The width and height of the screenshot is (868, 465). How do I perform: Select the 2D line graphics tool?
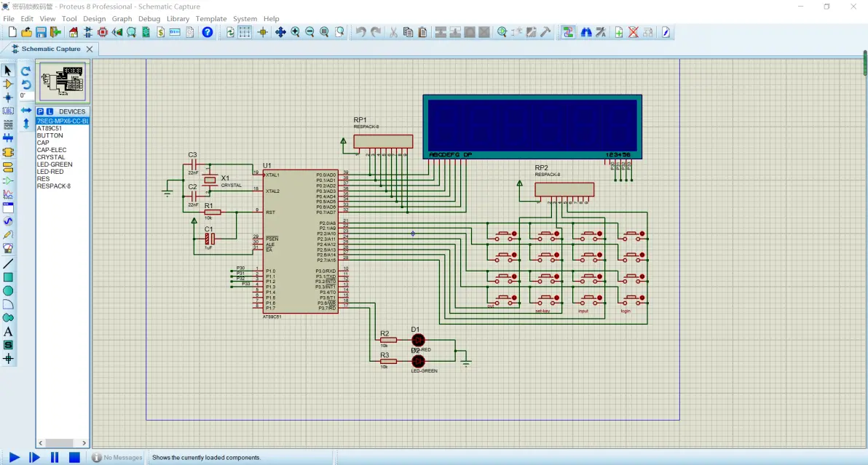tap(8, 263)
